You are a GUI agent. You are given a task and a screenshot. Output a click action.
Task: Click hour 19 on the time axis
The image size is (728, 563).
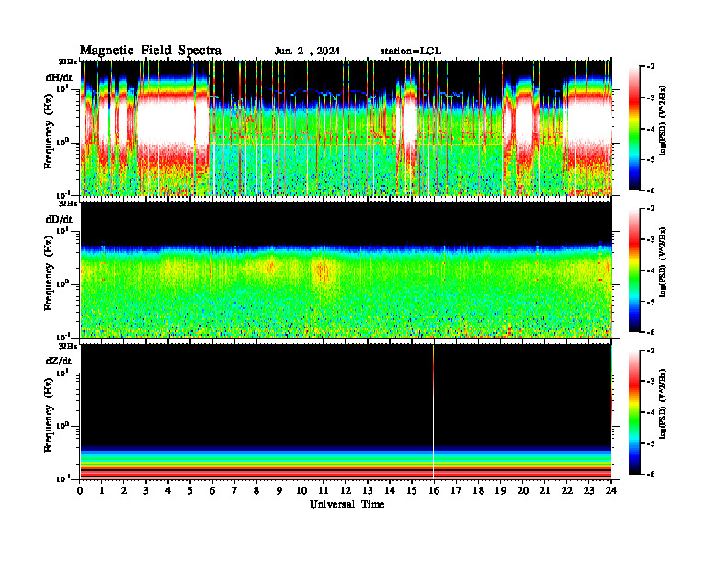(x=500, y=490)
